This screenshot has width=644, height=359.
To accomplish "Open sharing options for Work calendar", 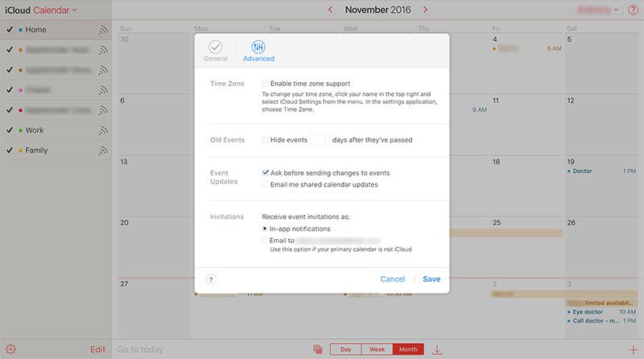I will (103, 130).
